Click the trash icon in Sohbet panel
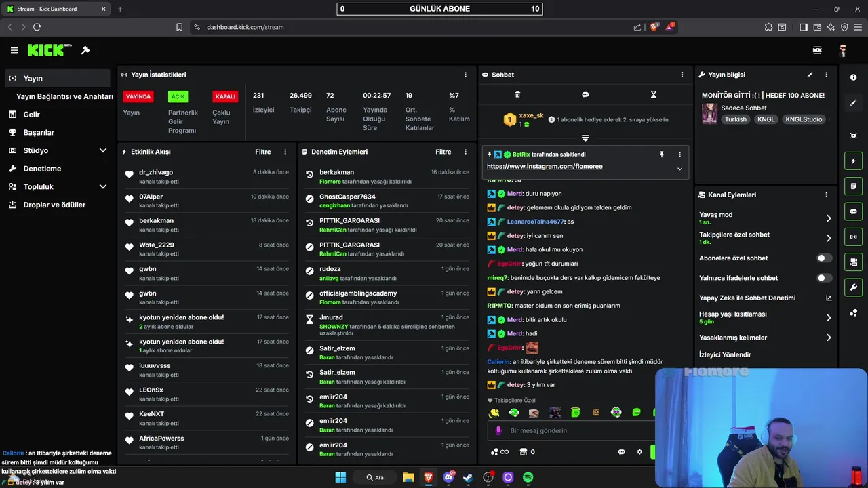Image resolution: width=868 pixels, height=488 pixels. (x=517, y=95)
